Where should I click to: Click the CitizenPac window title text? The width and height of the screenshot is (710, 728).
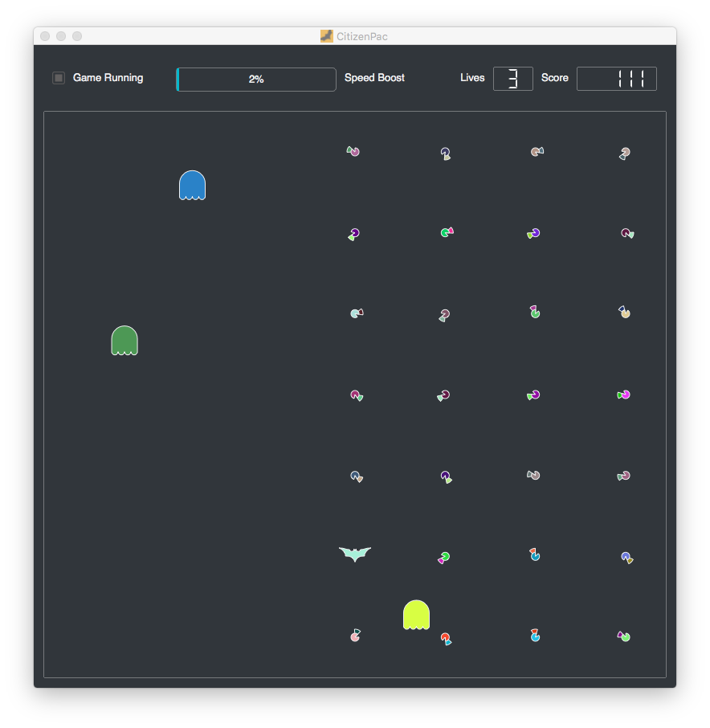[x=361, y=36]
